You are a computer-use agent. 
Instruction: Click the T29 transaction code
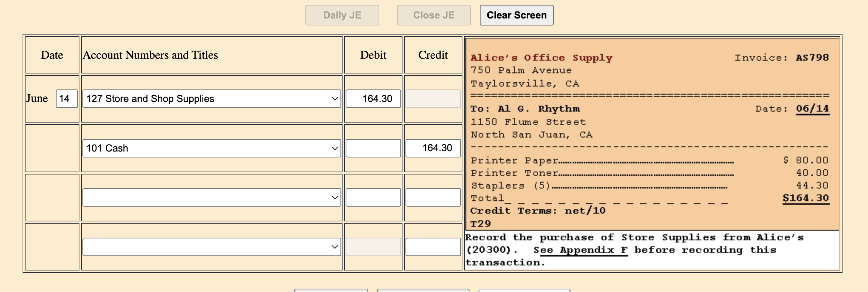click(x=481, y=224)
